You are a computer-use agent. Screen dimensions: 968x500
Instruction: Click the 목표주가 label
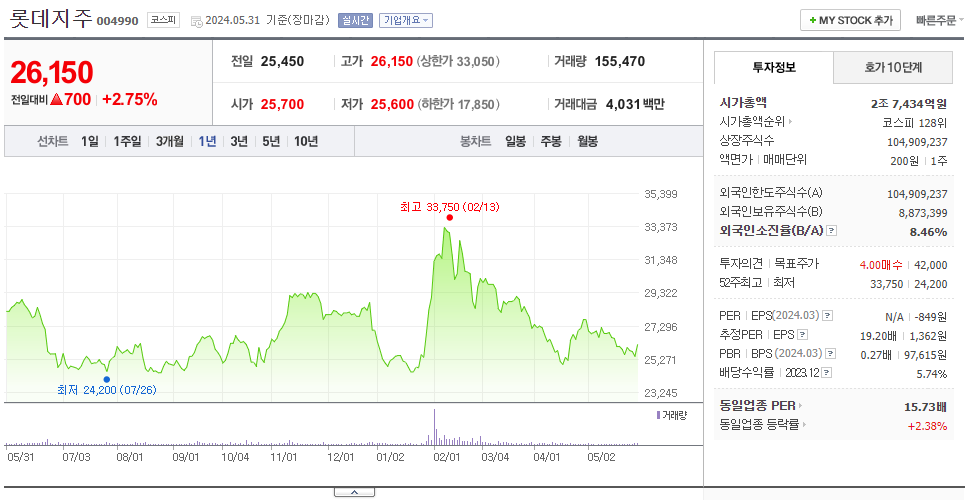pyautogui.click(x=796, y=264)
